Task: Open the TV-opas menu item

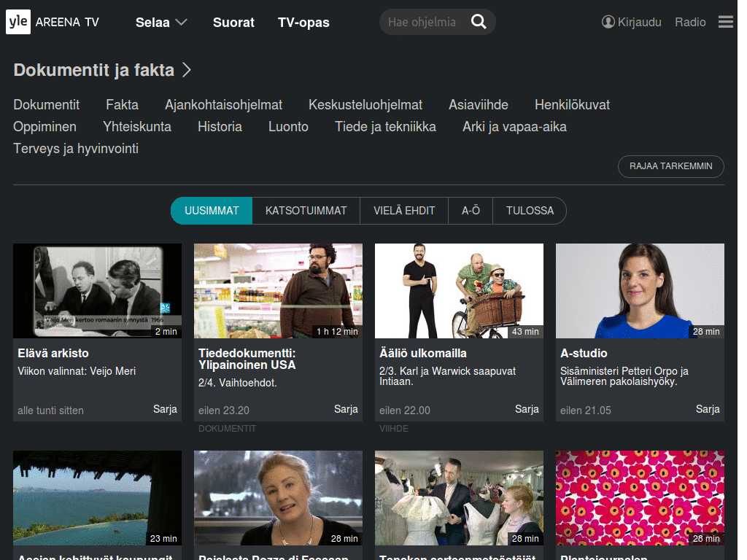Action: (x=303, y=23)
